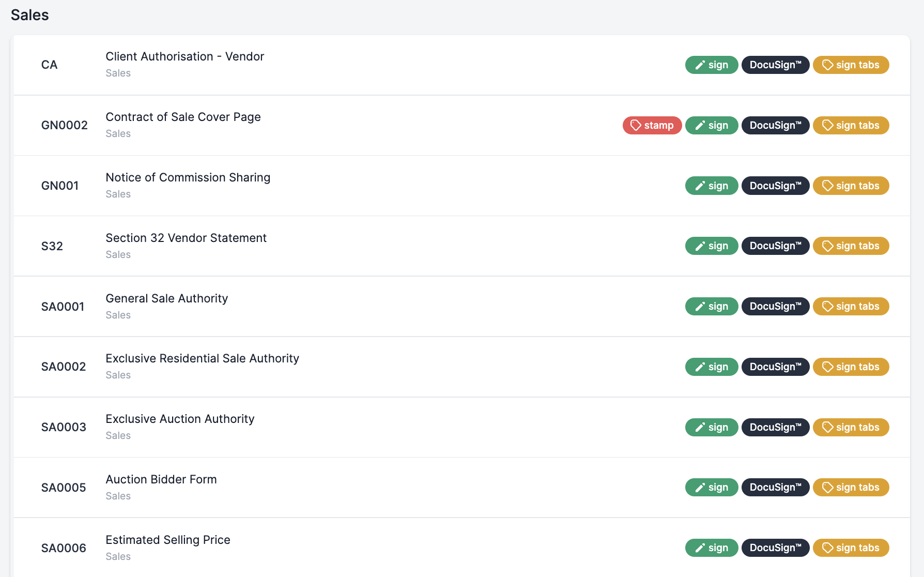The image size is (924, 577).
Task: Open sign tabs for Section 32 Vendor Statement
Action: pyautogui.click(x=851, y=246)
